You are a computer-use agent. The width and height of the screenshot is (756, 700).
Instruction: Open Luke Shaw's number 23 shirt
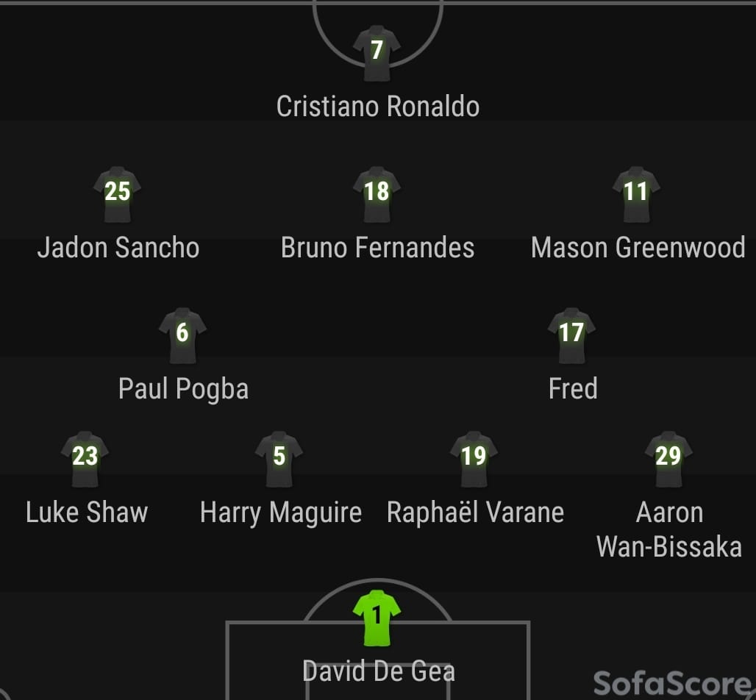(x=85, y=460)
